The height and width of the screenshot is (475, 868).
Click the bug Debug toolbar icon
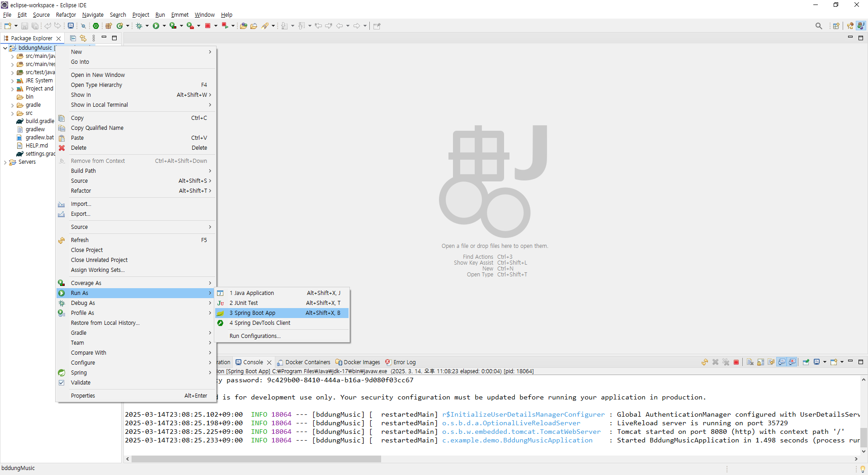tap(139, 26)
